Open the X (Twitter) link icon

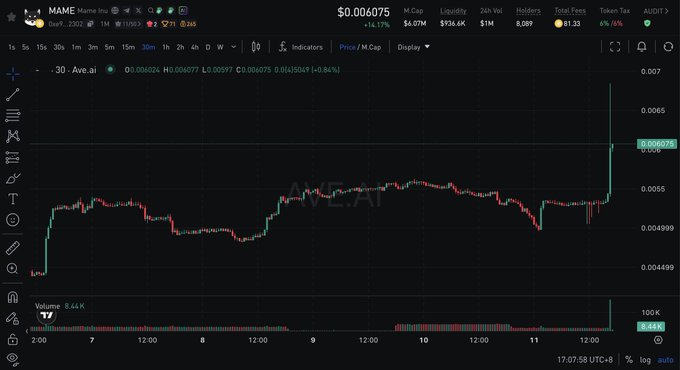pos(138,10)
